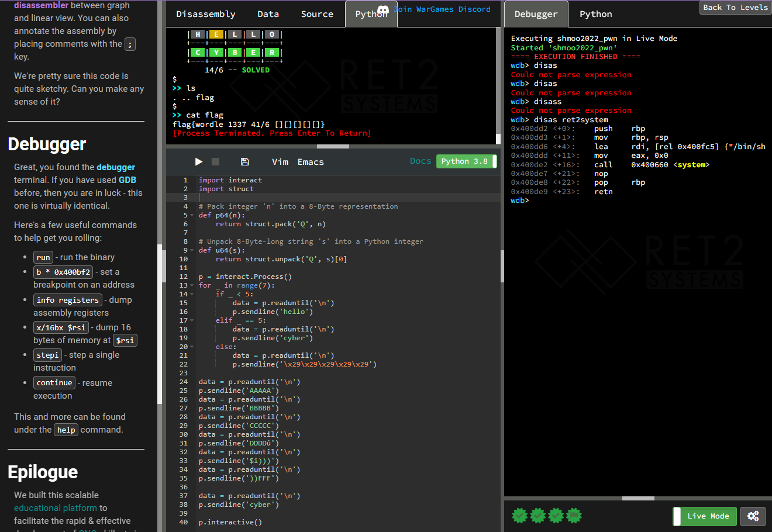This screenshot has height=532, width=772.
Task: Click the 'info registers' command chip
Action: coord(68,300)
